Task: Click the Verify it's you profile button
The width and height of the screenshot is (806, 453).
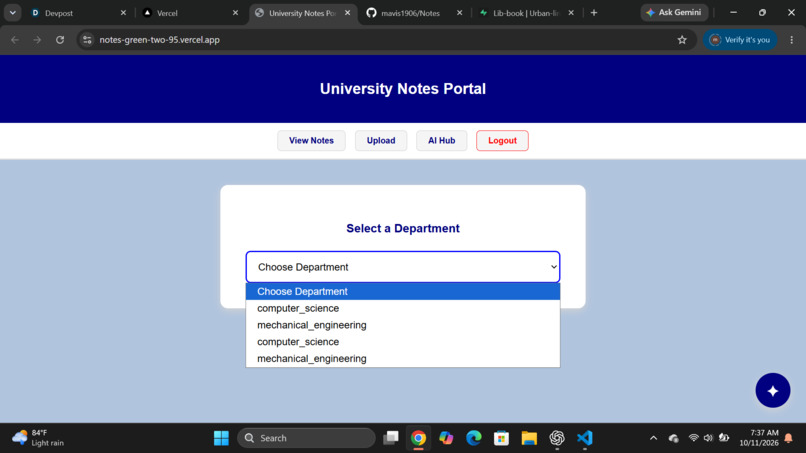Action: [x=740, y=40]
